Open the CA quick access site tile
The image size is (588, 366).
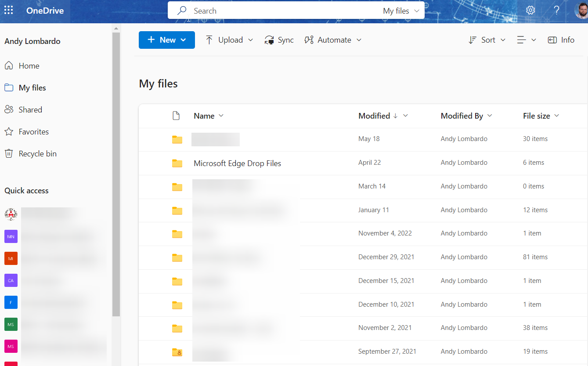(x=11, y=280)
